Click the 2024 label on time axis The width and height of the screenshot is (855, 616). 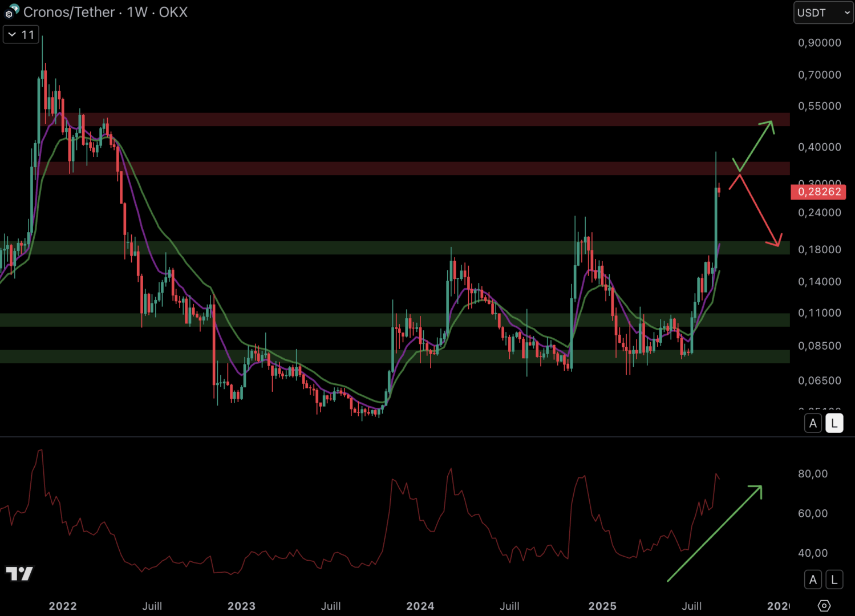[420, 606]
